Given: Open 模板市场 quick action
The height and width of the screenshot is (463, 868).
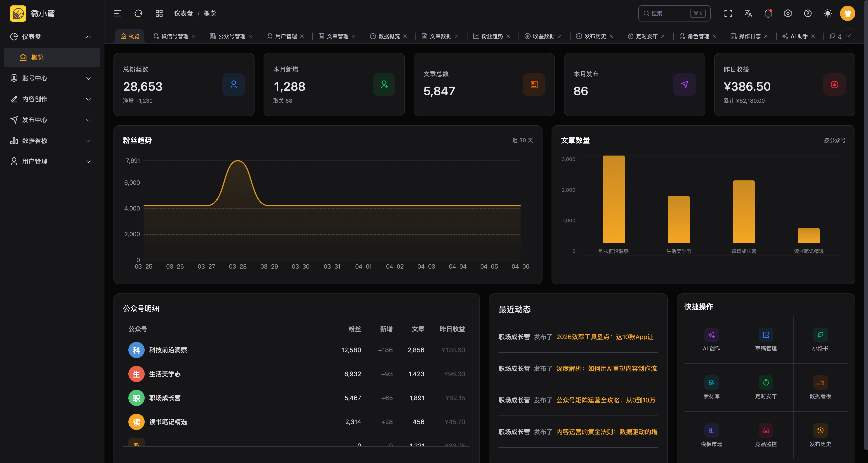Looking at the screenshot, I should (x=711, y=431).
